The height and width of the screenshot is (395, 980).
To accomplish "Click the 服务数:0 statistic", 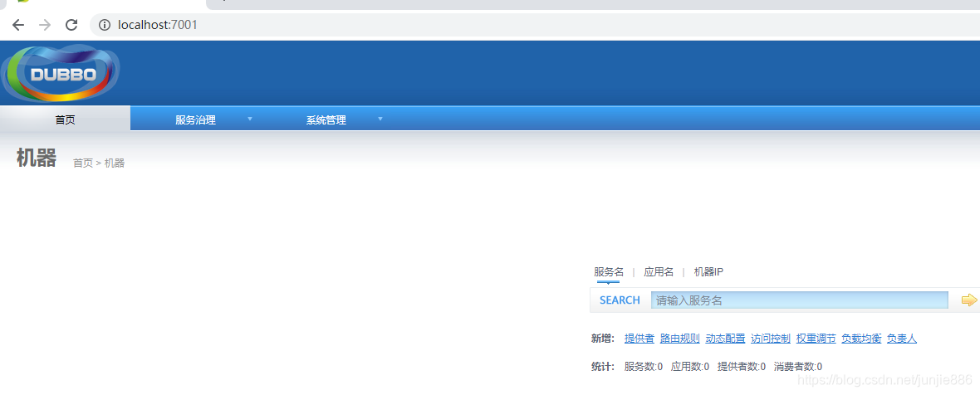I will pyautogui.click(x=643, y=367).
